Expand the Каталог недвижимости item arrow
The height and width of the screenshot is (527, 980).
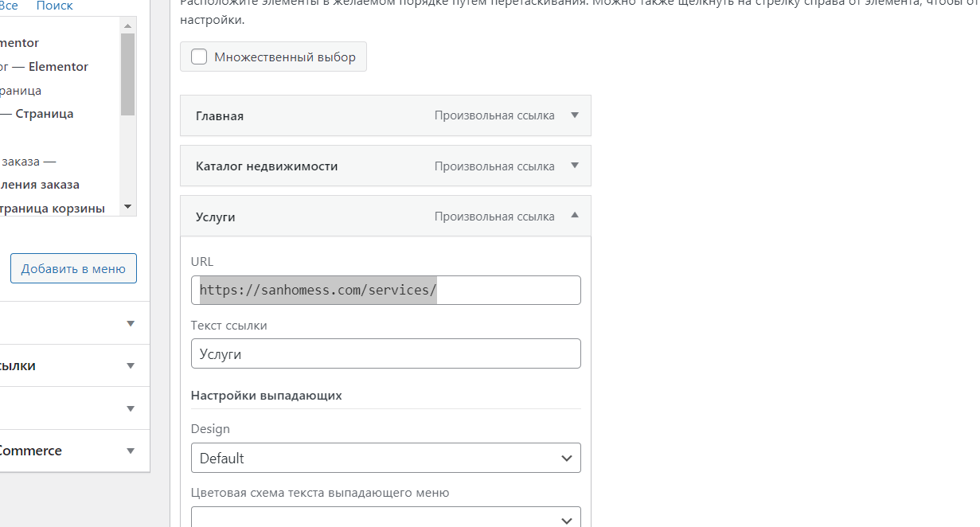point(575,166)
